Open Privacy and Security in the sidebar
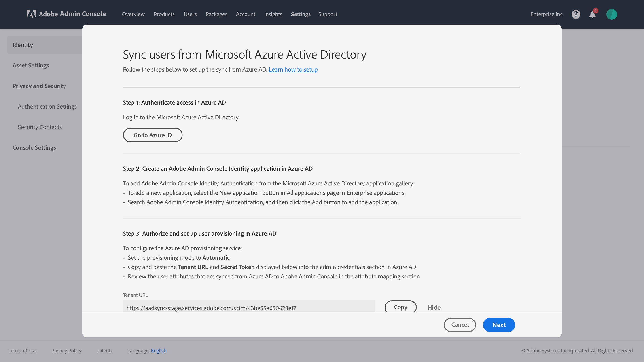The height and width of the screenshot is (362, 644). click(39, 86)
